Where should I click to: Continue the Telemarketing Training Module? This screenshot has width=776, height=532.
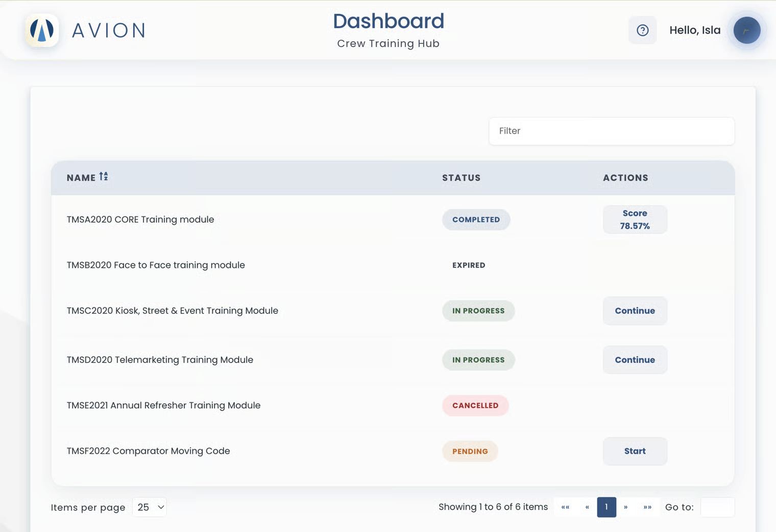635,360
